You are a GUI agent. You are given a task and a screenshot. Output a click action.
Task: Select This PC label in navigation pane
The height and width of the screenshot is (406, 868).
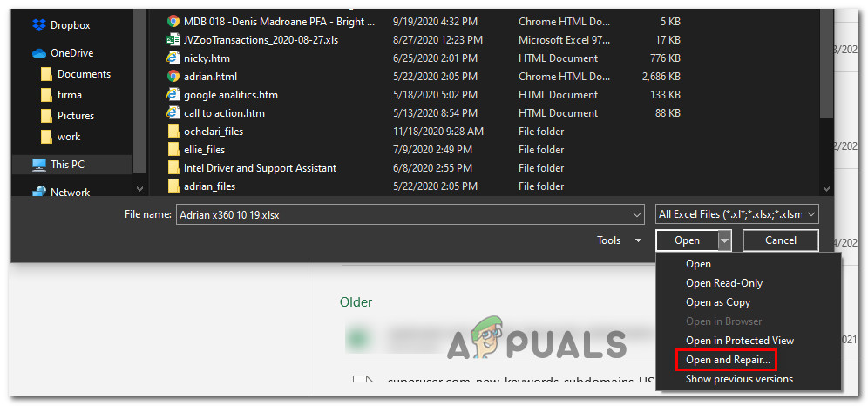pyautogui.click(x=67, y=165)
